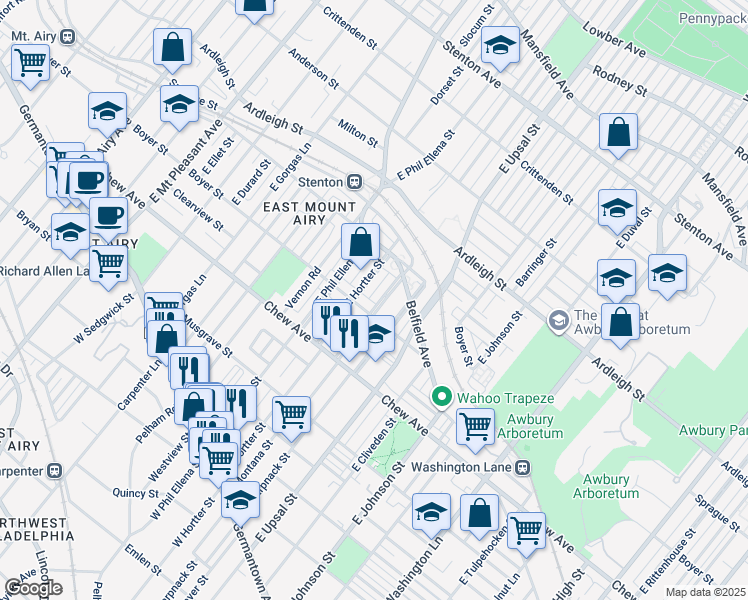Open the restaurant marker left of Montana St cart
The height and width of the screenshot is (600, 748).
pos(243,405)
